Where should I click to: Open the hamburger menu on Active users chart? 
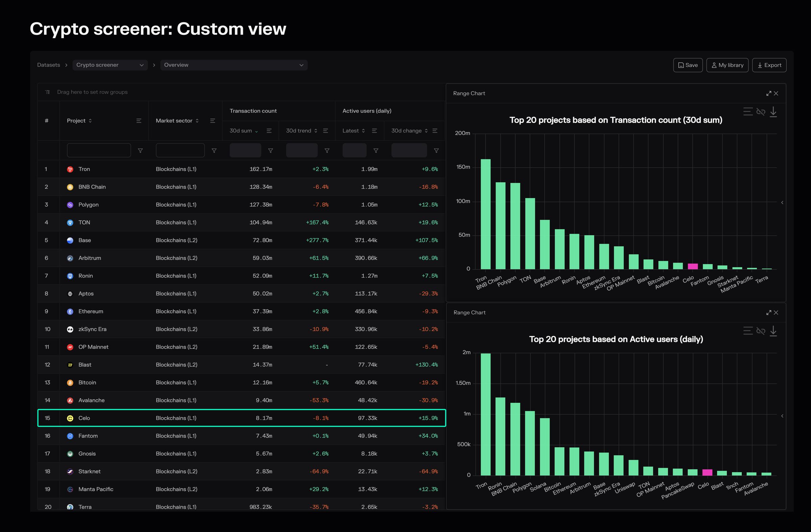click(x=747, y=331)
